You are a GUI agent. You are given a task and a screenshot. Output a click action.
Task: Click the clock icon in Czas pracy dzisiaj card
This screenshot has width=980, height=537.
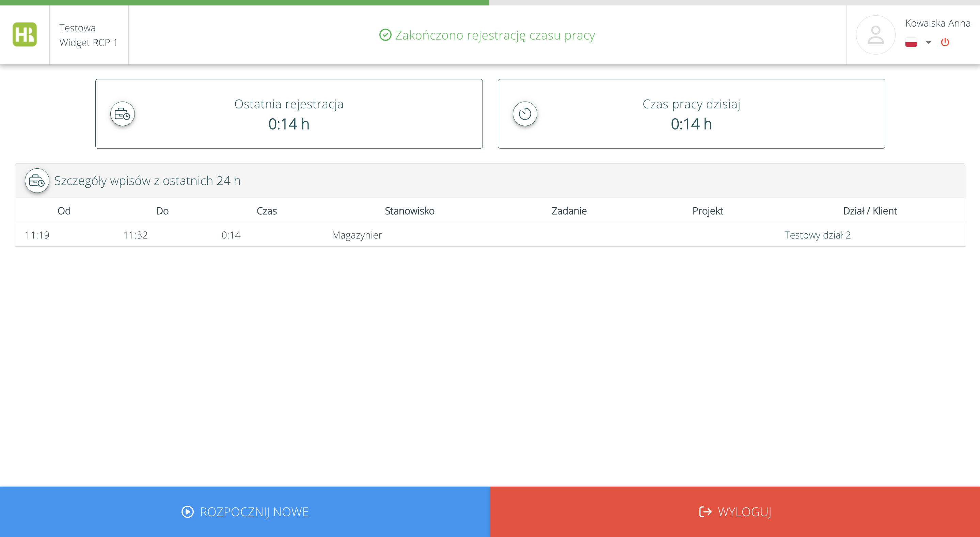tap(525, 114)
